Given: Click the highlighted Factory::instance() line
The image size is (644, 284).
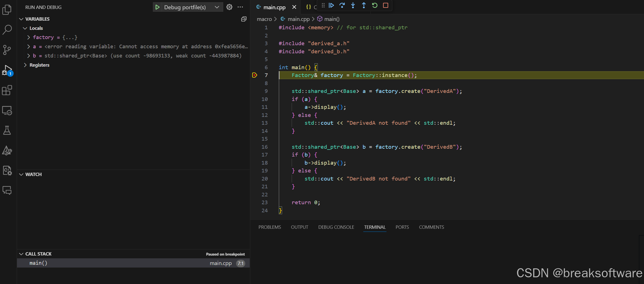Looking at the screenshot, I should (x=354, y=75).
